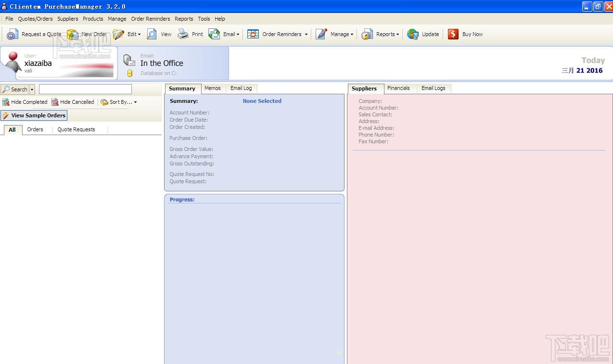Open the Order Reminders menu
The image size is (613, 364).
click(x=151, y=19)
